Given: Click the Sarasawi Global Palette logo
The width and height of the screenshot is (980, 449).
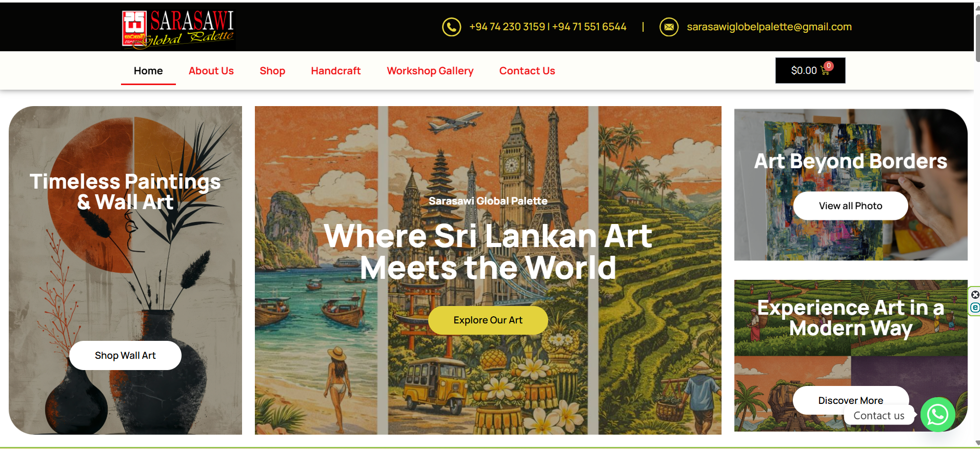Looking at the screenshot, I should click(178, 29).
